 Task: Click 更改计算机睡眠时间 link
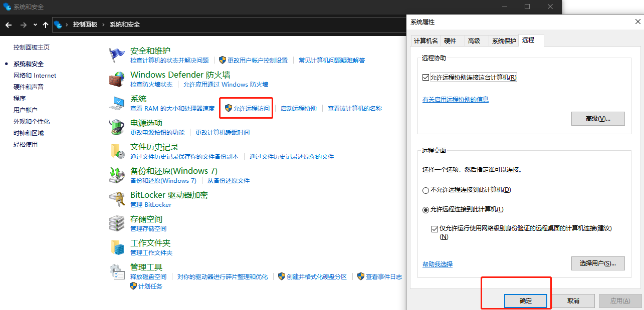pyautogui.click(x=223, y=133)
